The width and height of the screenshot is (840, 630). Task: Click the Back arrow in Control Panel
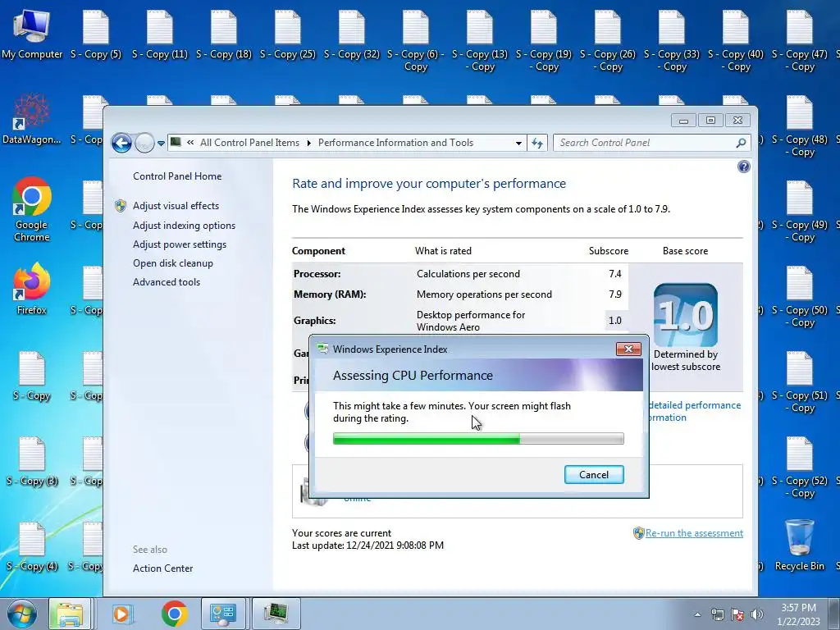coord(121,143)
